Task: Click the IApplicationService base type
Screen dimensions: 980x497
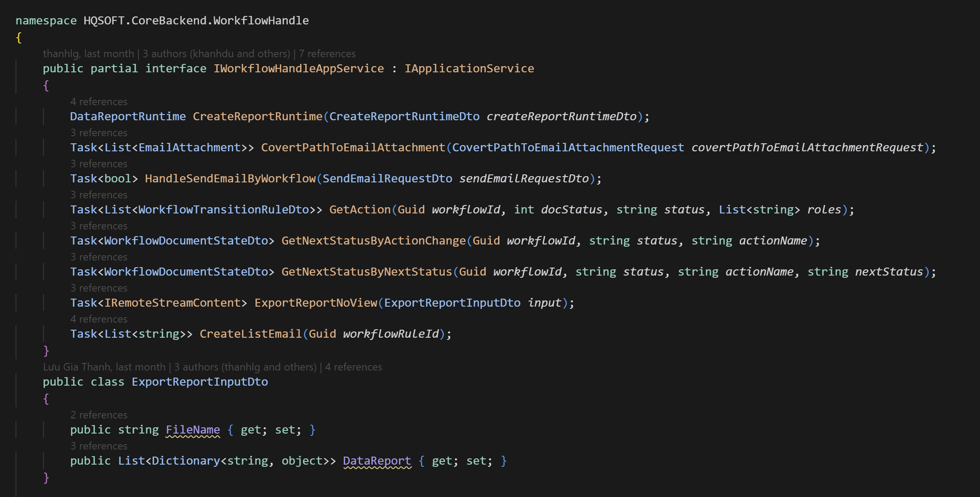Action: (x=469, y=68)
